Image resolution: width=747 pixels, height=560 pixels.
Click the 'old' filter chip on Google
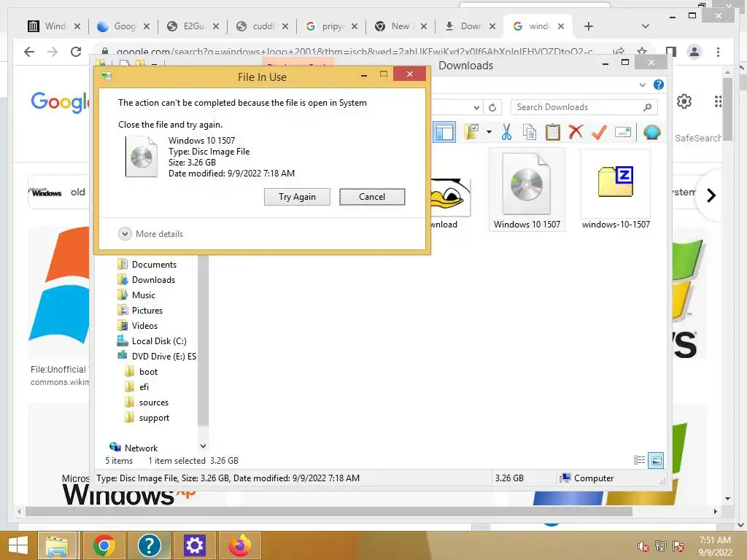pyautogui.click(x=58, y=192)
